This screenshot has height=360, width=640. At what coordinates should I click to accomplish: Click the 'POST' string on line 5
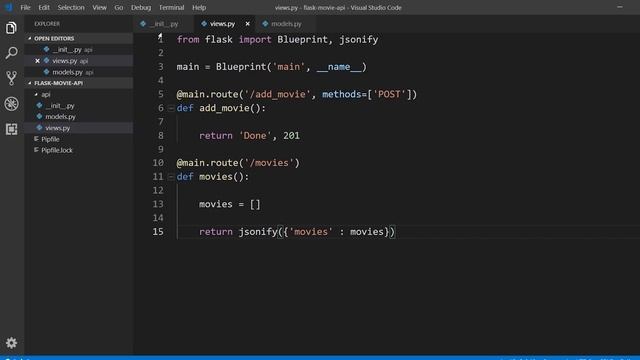389,94
